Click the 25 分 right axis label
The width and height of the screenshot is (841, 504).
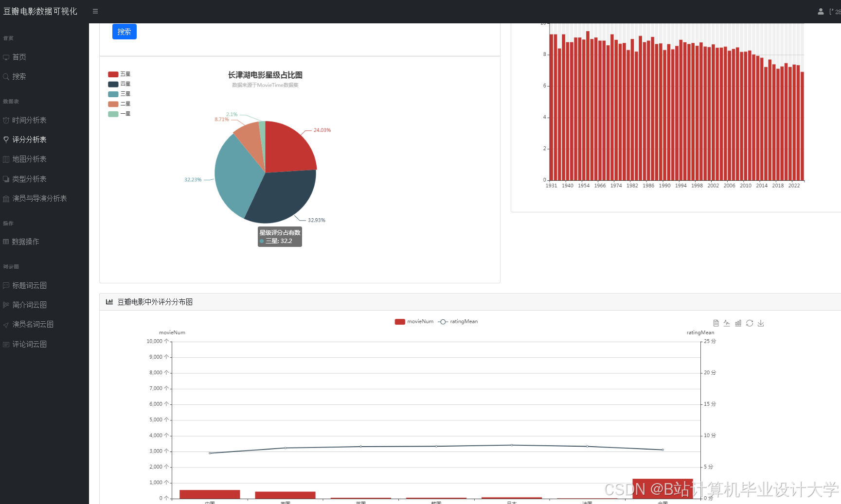[x=710, y=342]
